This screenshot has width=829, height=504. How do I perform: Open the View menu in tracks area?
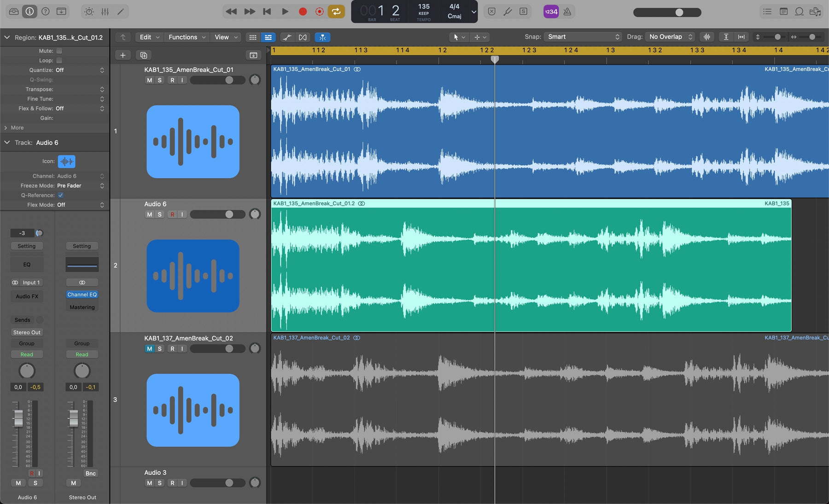coord(226,37)
